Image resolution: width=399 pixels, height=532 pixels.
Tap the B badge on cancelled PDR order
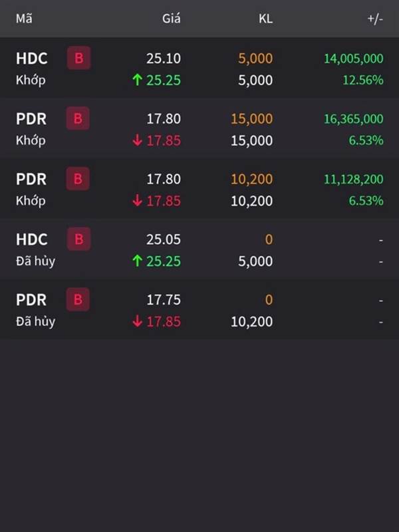coord(78,299)
